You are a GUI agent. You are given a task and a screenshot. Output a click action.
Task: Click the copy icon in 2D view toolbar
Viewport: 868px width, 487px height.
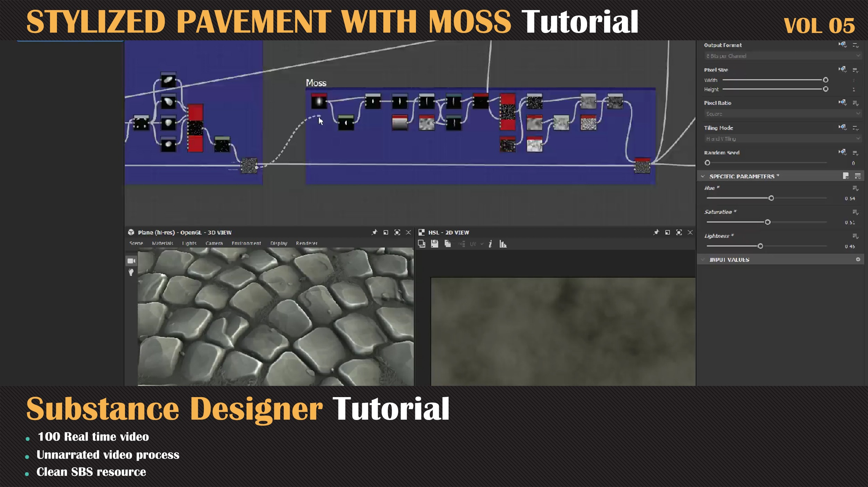[448, 244]
